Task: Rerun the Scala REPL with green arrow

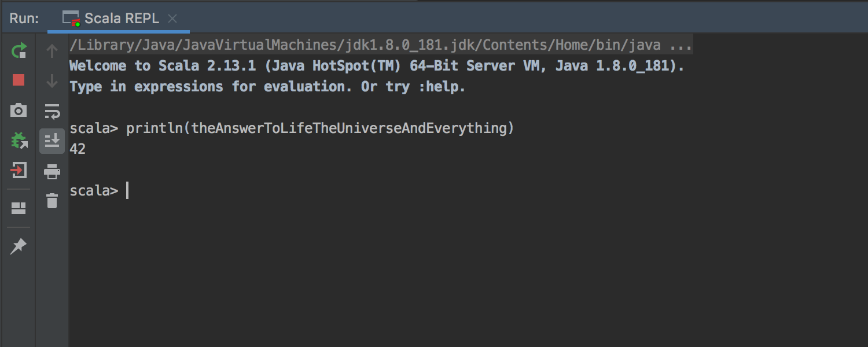Action: pos(19,50)
